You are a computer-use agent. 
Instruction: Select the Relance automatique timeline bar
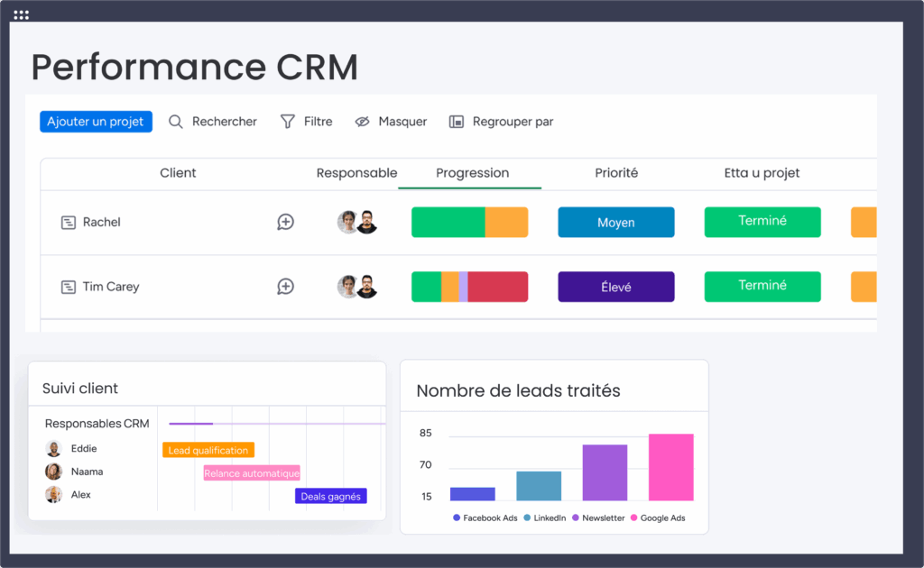252,473
